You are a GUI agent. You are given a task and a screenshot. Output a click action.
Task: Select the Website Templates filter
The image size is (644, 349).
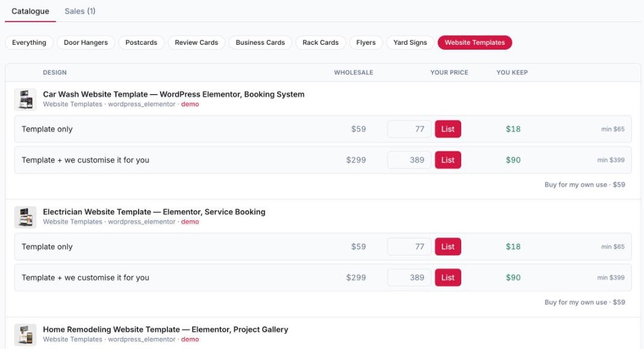[x=475, y=42]
